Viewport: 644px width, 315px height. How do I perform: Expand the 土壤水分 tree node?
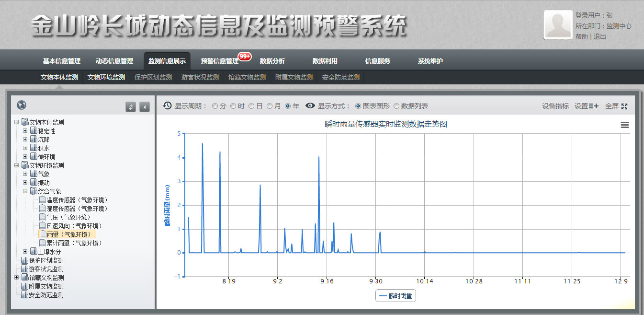pos(25,252)
